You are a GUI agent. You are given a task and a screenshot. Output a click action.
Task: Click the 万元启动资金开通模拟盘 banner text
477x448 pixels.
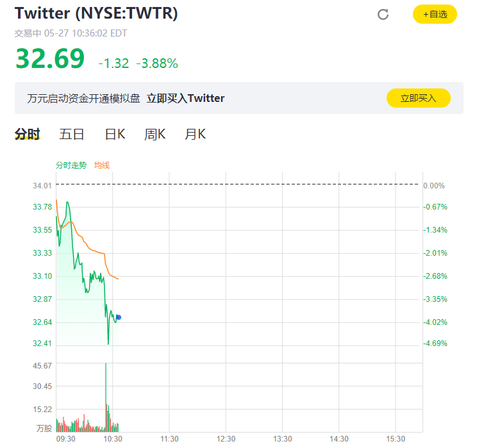pos(83,98)
